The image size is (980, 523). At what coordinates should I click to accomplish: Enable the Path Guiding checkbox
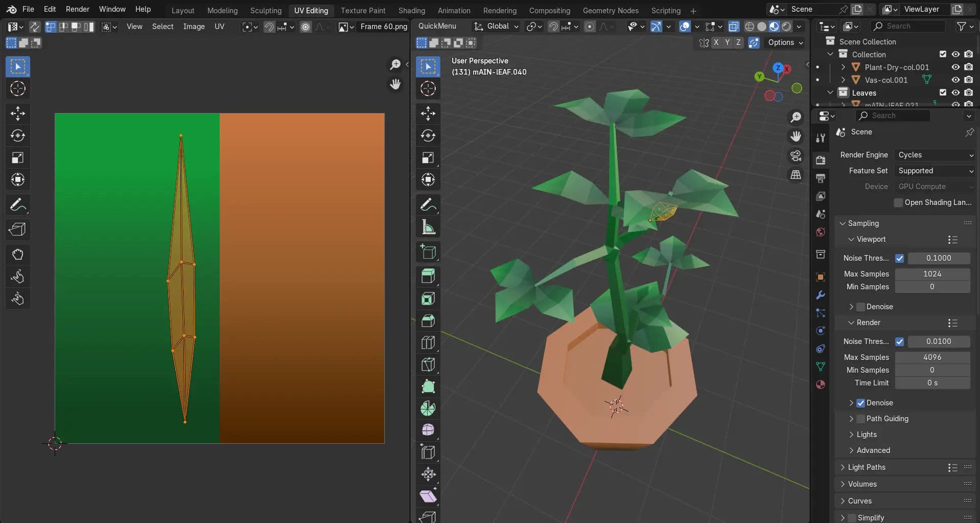point(861,419)
